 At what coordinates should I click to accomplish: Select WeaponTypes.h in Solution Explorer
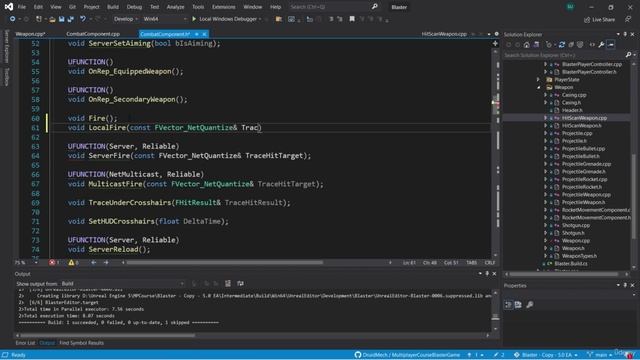pos(579,256)
